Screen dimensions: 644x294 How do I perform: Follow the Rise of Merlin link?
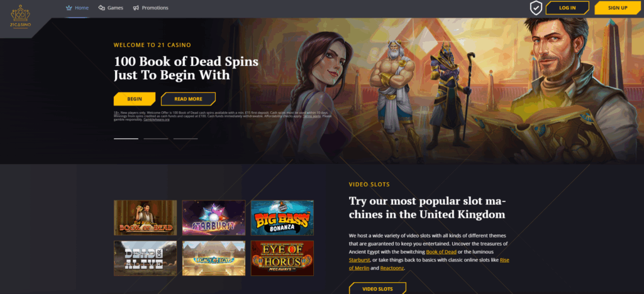click(429, 264)
